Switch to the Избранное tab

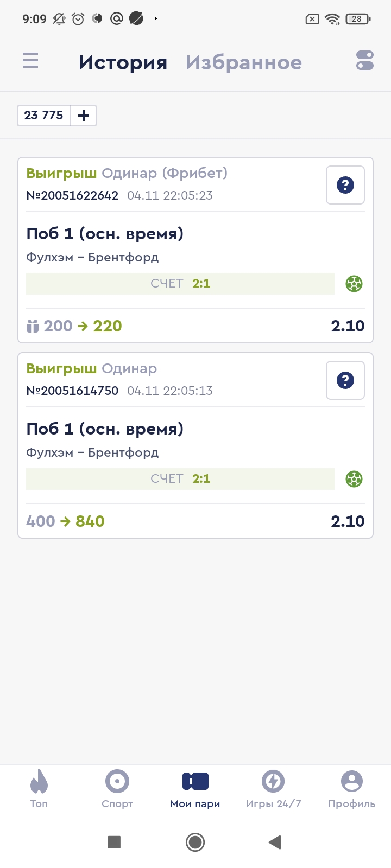[243, 62]
